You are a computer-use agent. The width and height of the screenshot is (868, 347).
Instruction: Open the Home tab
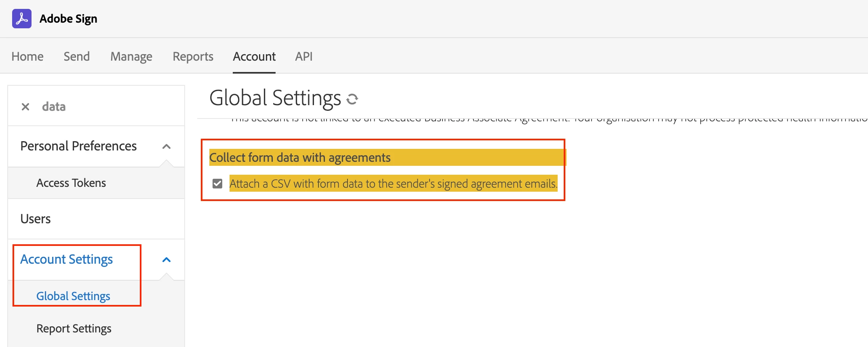tap(27, 56)
